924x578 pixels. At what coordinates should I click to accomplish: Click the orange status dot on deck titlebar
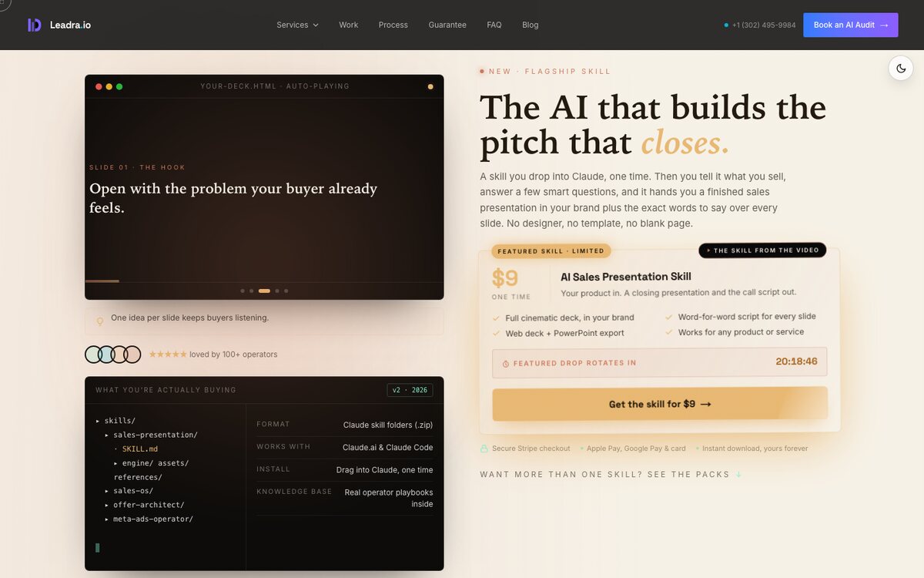tap(430, 86)
